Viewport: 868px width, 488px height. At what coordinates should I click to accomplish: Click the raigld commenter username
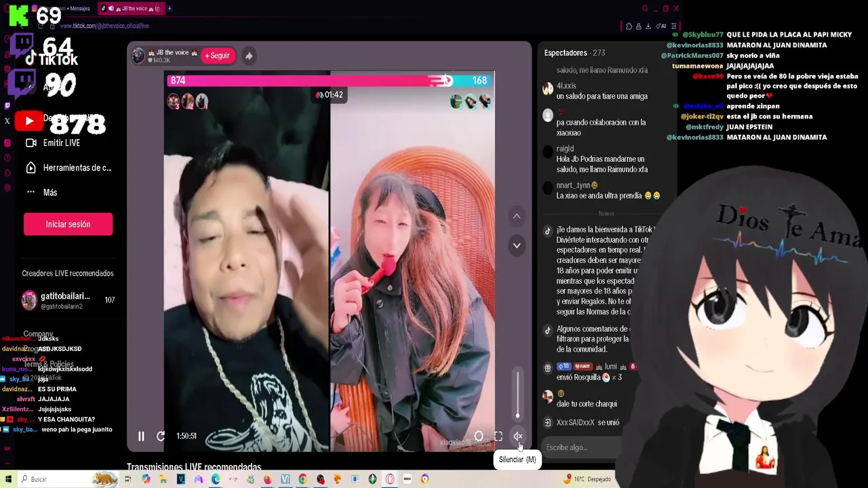pyautogui.click(x=565, y=148)
